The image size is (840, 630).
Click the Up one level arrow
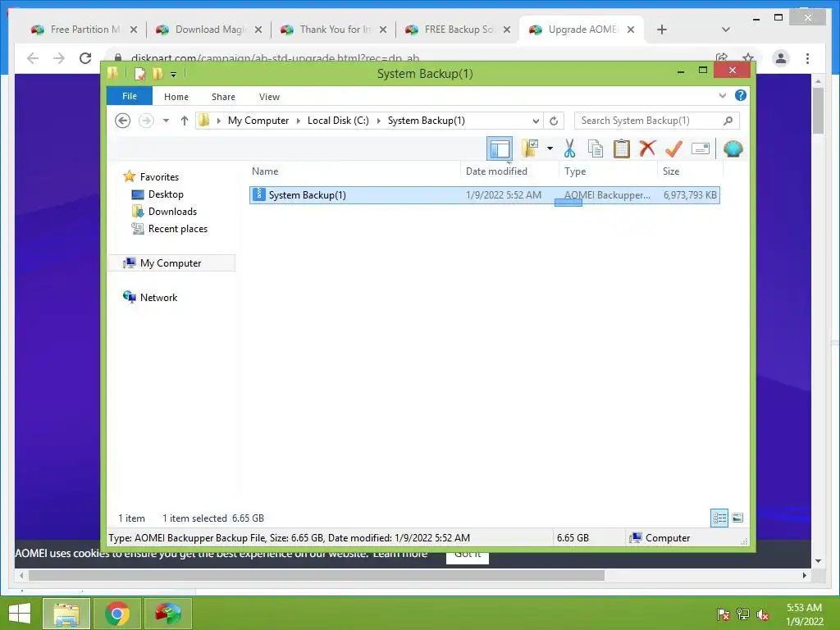[185, 121]
